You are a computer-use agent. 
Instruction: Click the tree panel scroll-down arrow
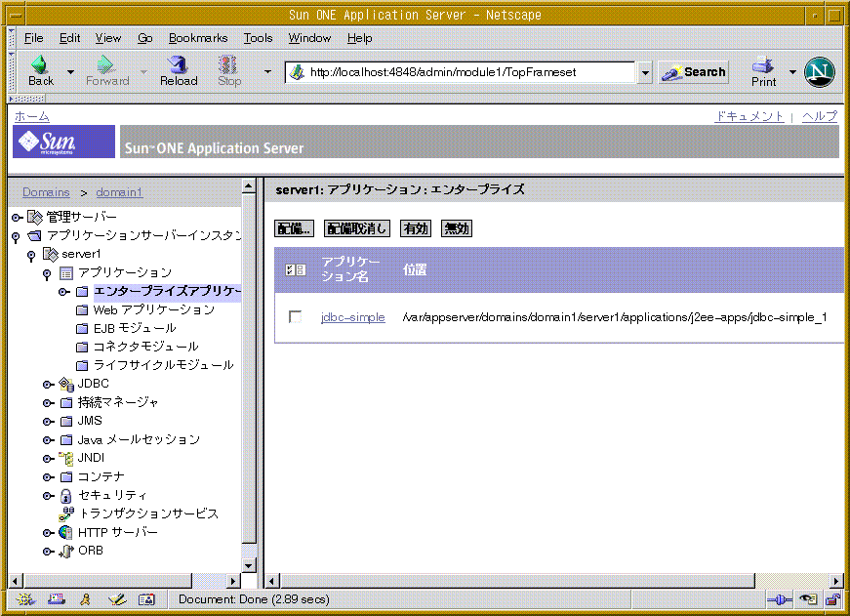click(248, 565)
